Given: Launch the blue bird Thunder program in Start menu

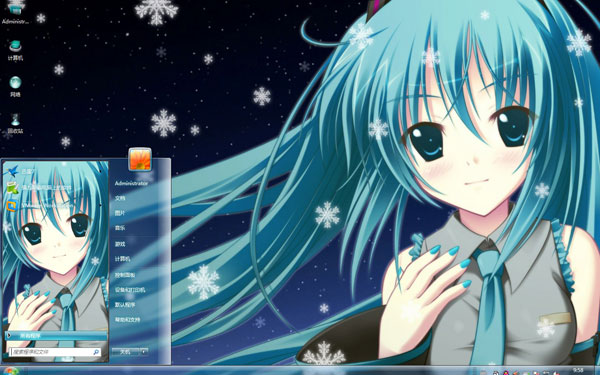Looking at the screenshot, I should pyautogui.click(x=19, y=171).
